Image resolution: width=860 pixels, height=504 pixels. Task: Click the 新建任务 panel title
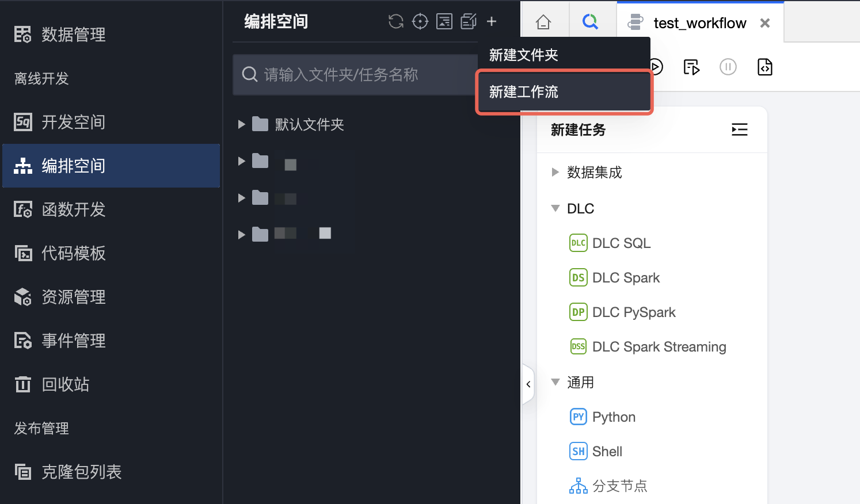coord(578,130)
